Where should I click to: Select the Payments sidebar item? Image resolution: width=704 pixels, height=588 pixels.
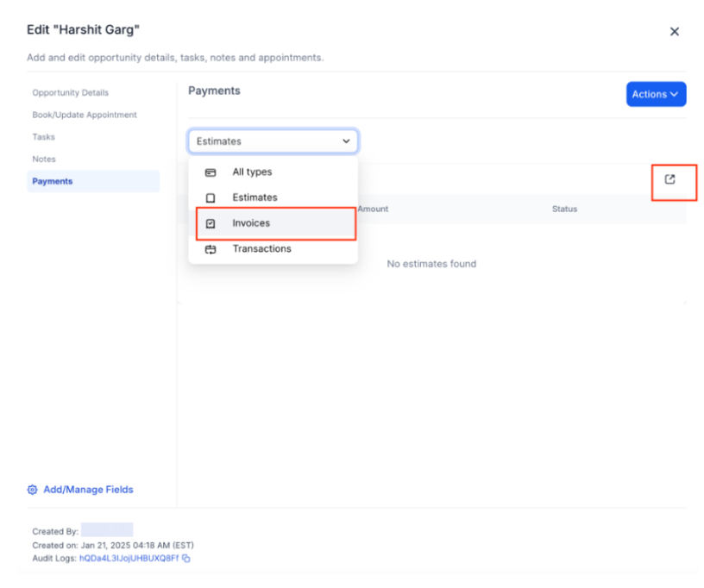pyautogui.click(x=53, y=182)
